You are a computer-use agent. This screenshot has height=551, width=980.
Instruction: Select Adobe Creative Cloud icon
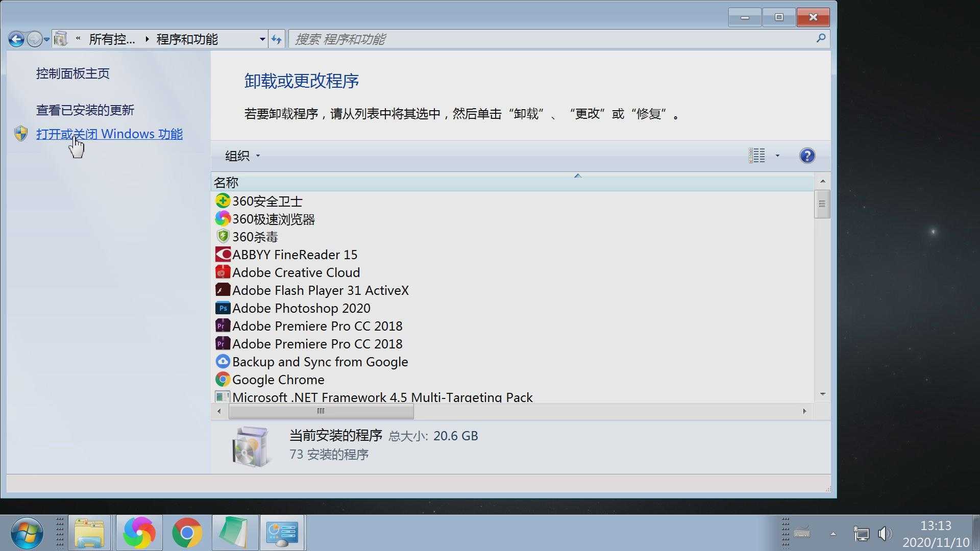click(223, 272)
